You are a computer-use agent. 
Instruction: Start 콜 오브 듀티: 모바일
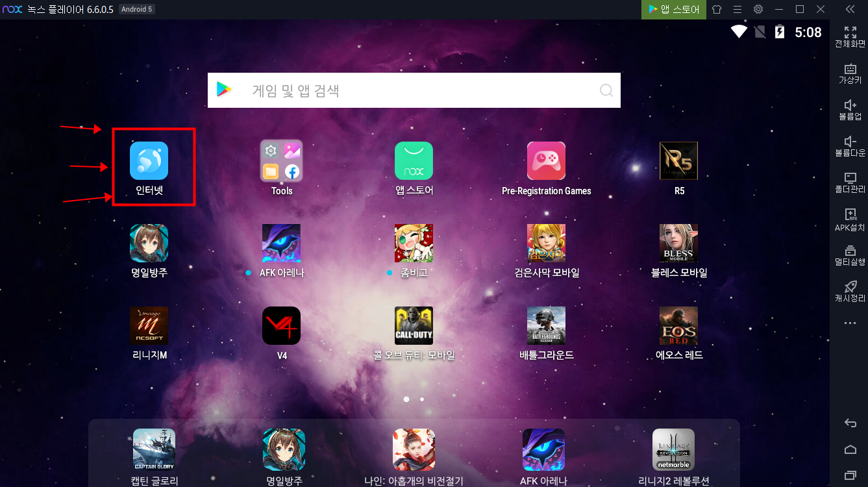pyautogui.click(x=414, y=326)
